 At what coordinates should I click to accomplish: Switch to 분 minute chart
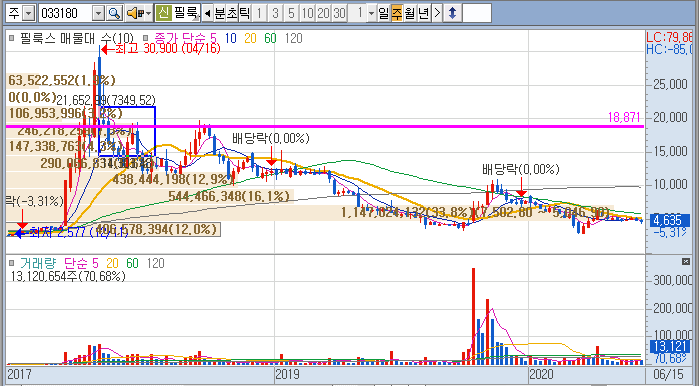click(220, 13)
